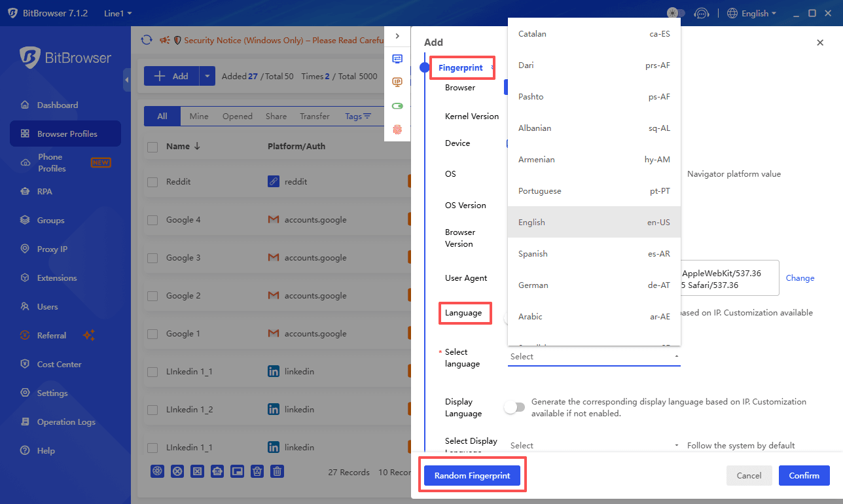The image size is (843, 504).
Task: Click the reddit link icon in Reddit row
Action: [274, 181]
